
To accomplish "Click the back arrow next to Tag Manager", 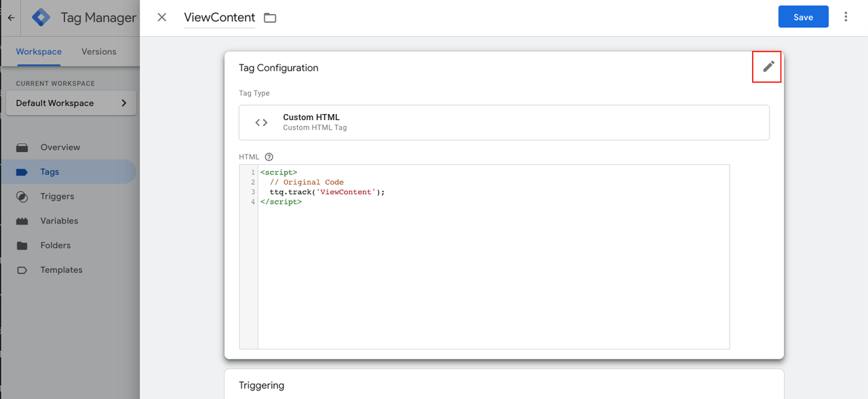I will [x=11, y=18].
